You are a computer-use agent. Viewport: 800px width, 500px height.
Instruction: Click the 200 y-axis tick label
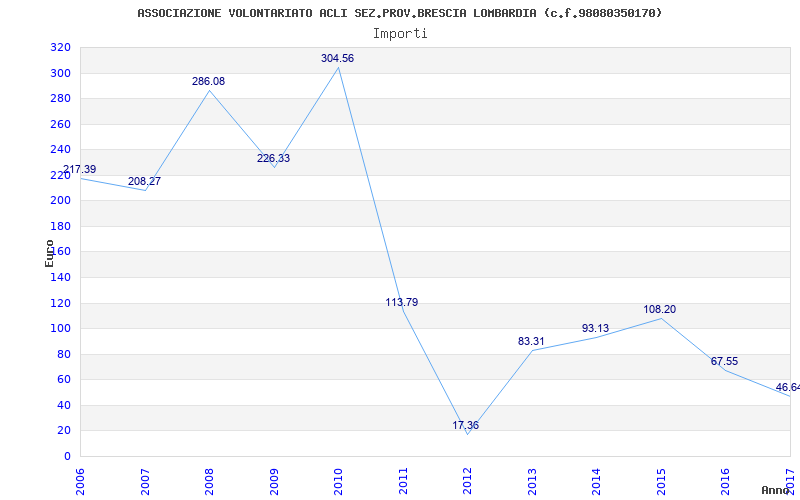[60, 201]
